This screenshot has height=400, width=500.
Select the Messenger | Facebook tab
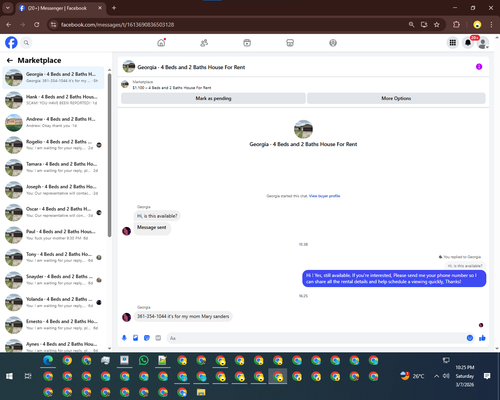click(x=60, y=8)
